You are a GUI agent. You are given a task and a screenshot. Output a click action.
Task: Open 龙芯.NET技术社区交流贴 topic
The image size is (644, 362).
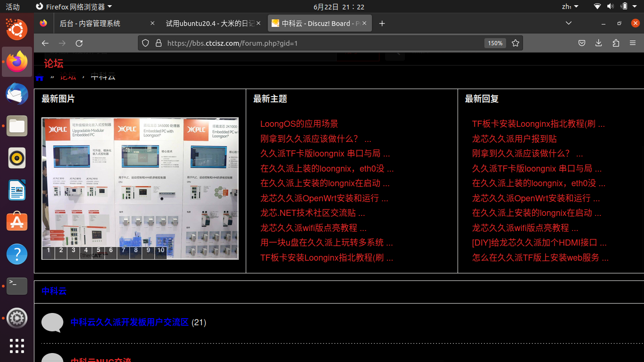313,213
